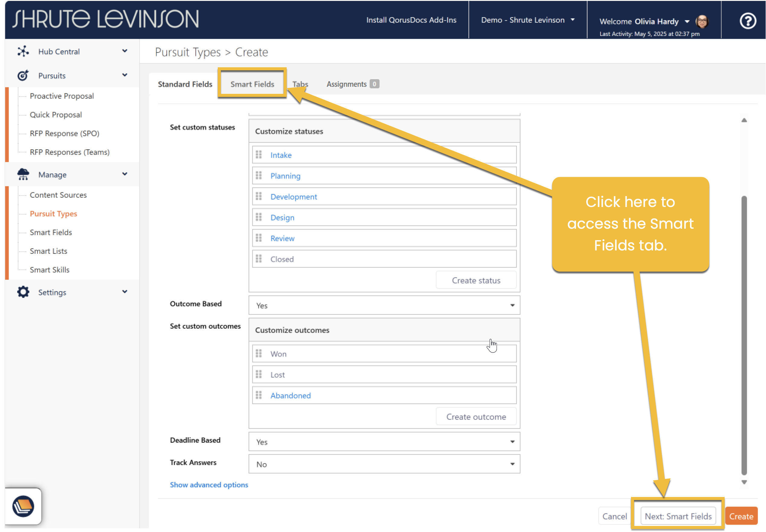The image size is (766, 532).
Task: Open the Track Answers dropdown
Action: pyautogui.click(x=384, y=464)
